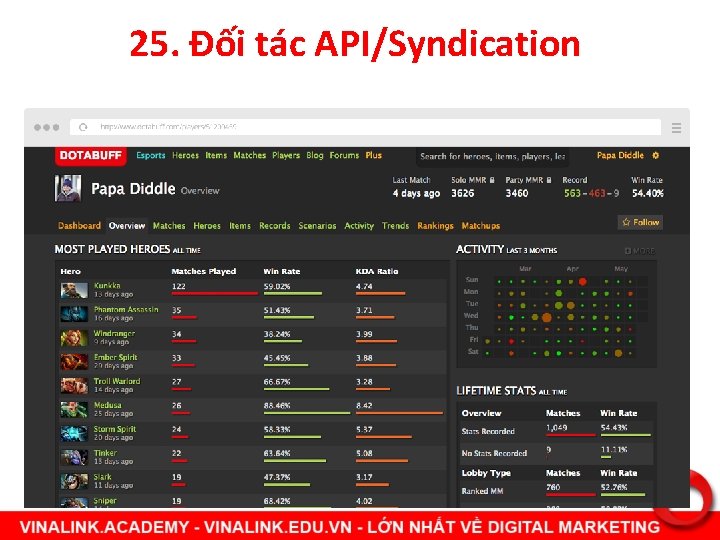Image resolution: width=720 pixels, height=540 pixels.
Task: Open the Esports nav link
Action: pyautogui.click(x=151, y=155)
